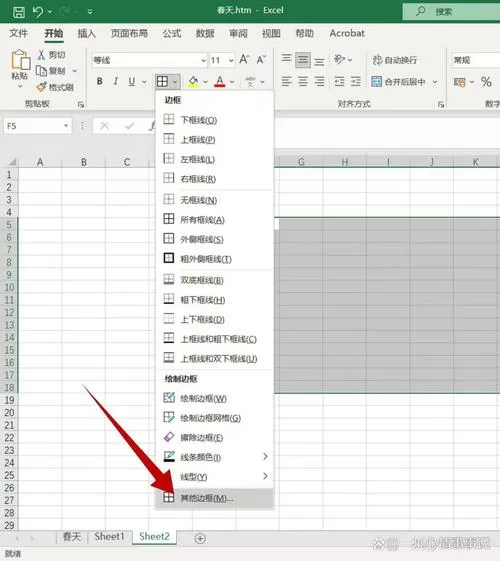Click the Merge and Center icon

click(x=376, y=82)
